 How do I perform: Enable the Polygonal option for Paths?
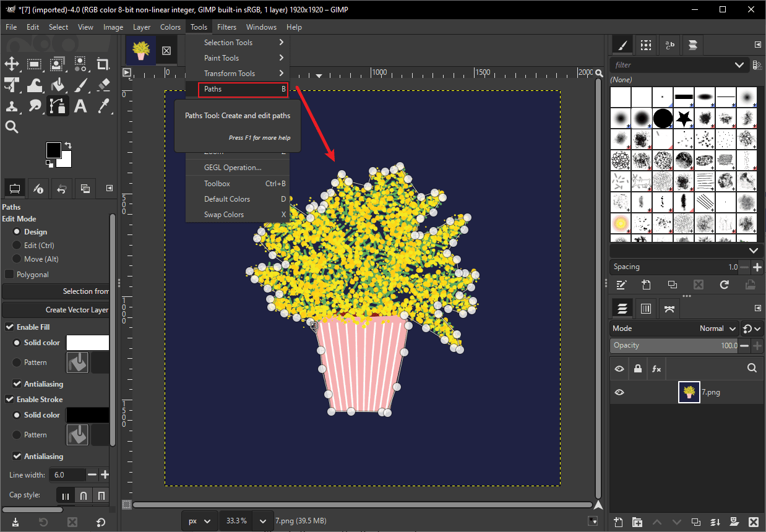[x=9, y=274]
